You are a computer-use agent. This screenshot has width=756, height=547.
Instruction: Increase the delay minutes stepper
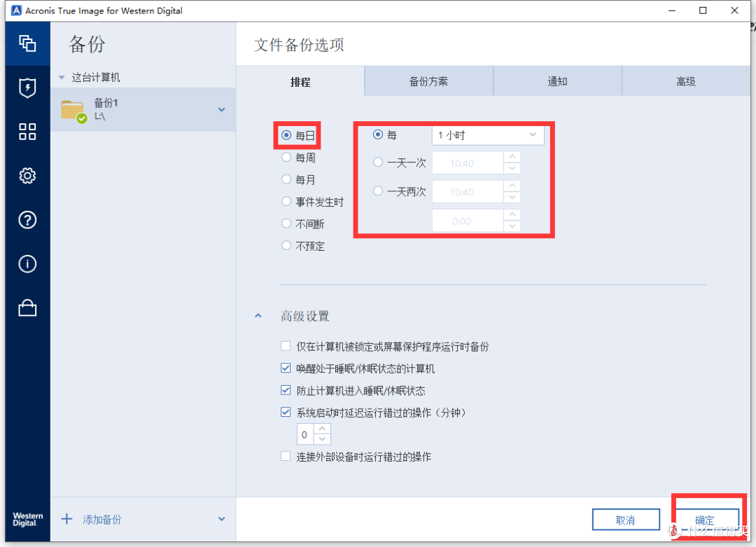click(322, 429)
